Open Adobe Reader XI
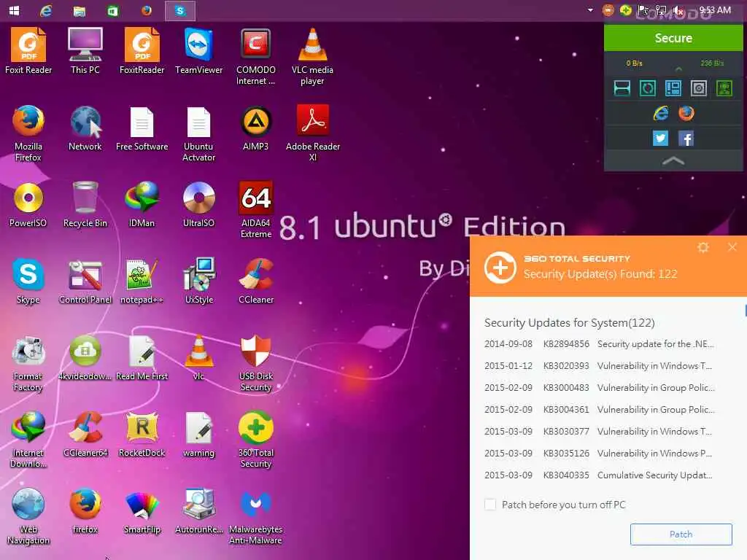The width and height of the screenshot is (747, 560). (312, 133)
